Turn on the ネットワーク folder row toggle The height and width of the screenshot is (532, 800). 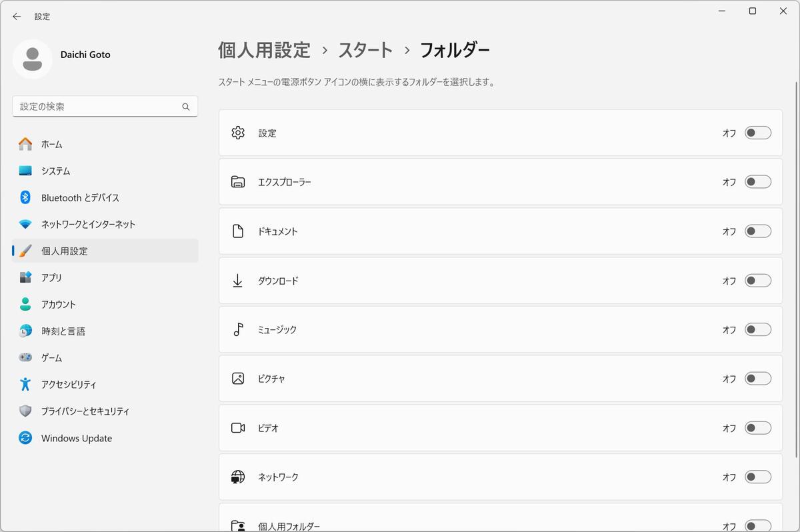click(758, 477)
